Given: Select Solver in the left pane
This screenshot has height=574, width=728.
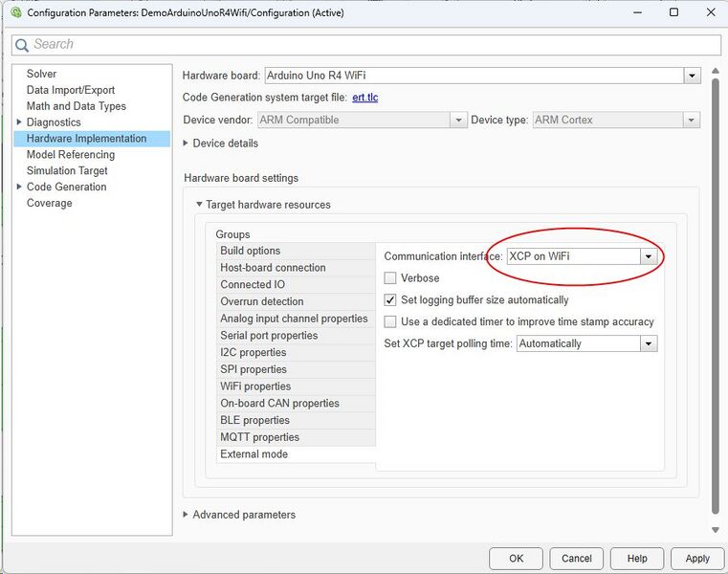Looking at the screenshot, I should click(41, 74).
